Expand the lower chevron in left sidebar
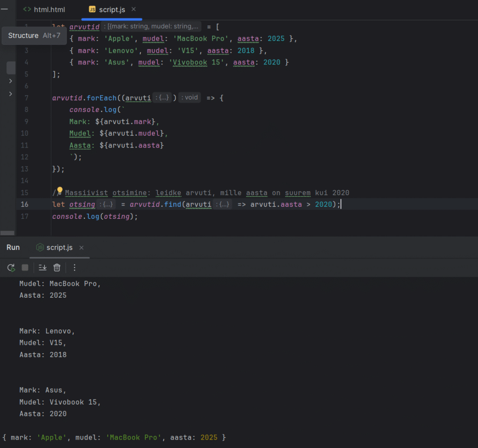 [10, 94]
